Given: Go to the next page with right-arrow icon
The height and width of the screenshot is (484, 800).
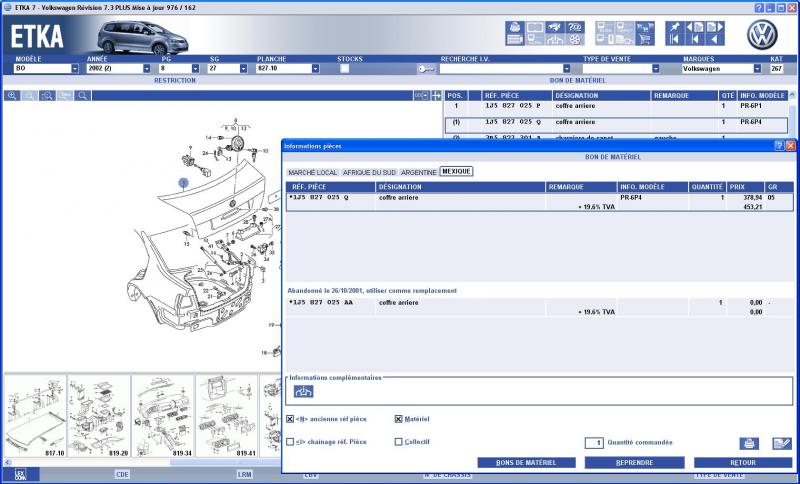Looking at the screenshot, I should coord(715,28).
